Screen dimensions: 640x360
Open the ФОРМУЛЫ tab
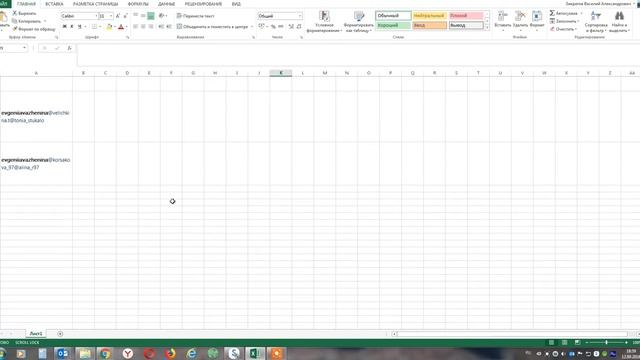138,4
